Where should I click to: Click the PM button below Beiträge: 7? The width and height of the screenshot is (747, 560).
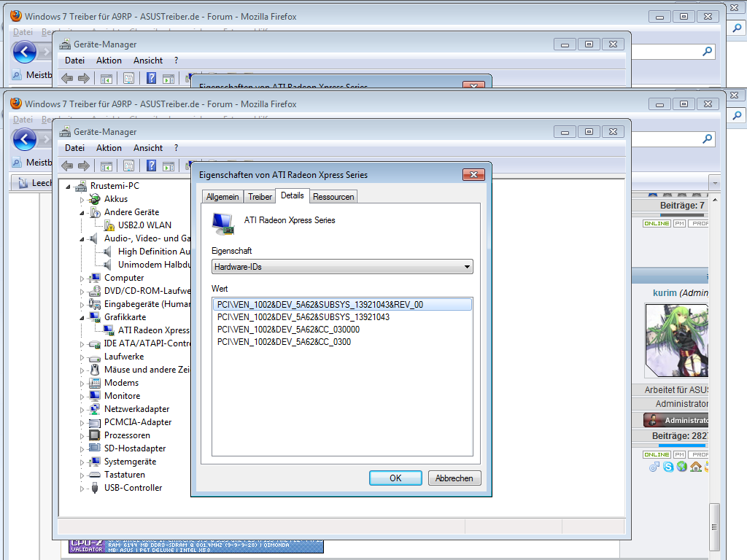[679, 223]
